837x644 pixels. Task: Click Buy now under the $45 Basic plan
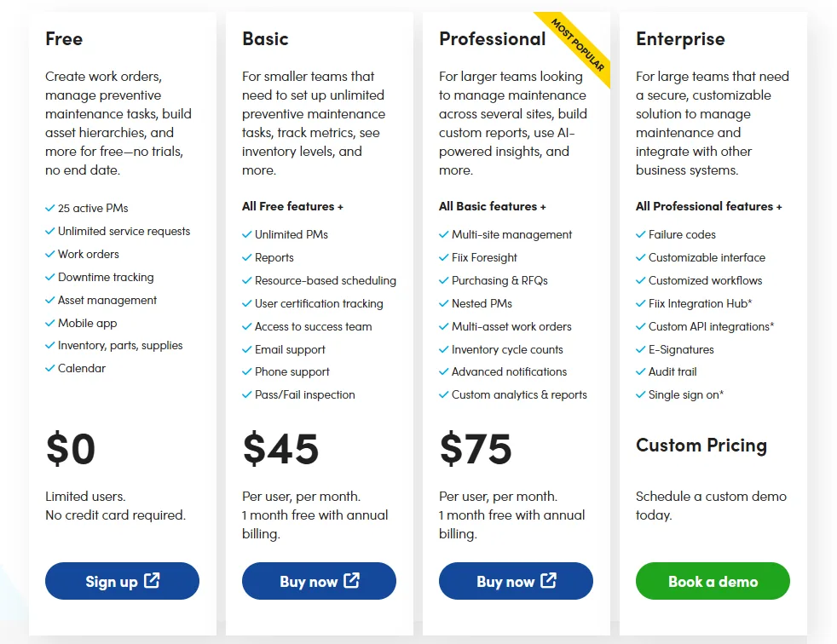coord(320,580)
